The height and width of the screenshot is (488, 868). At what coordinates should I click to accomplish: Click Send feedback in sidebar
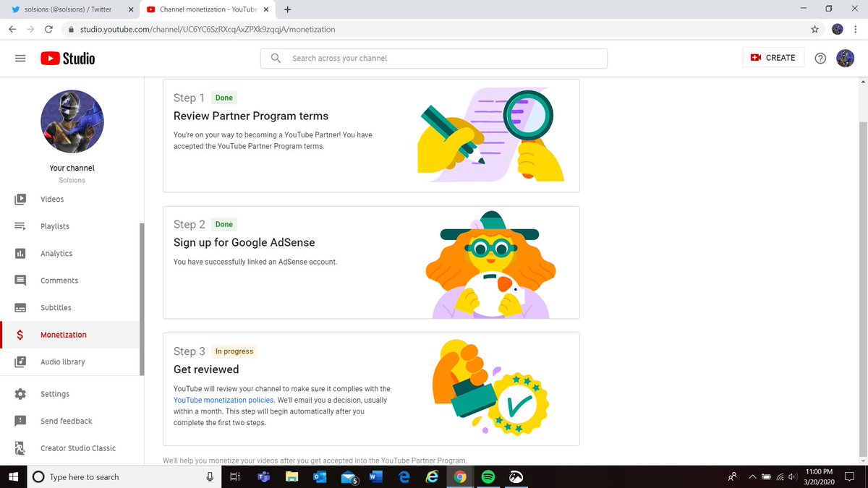pyautogui.click(x=66, y=421)
